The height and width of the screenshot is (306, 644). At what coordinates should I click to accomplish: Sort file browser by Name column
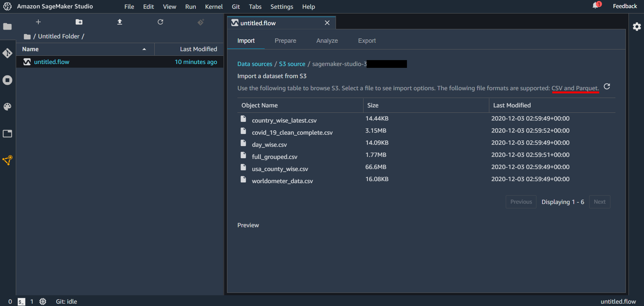(85, 49)
